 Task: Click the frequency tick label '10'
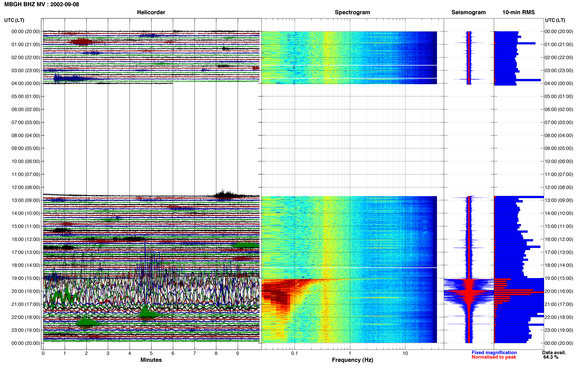coord(405,353)
